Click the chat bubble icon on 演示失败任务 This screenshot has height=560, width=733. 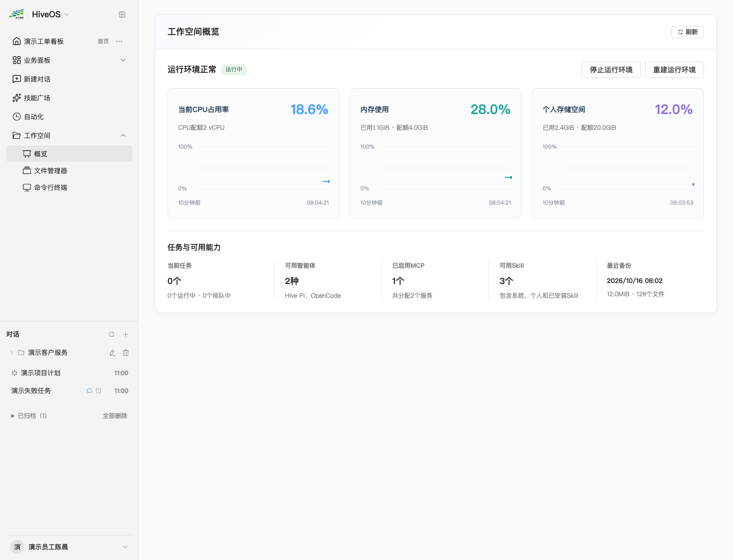[x=90, y=391]
